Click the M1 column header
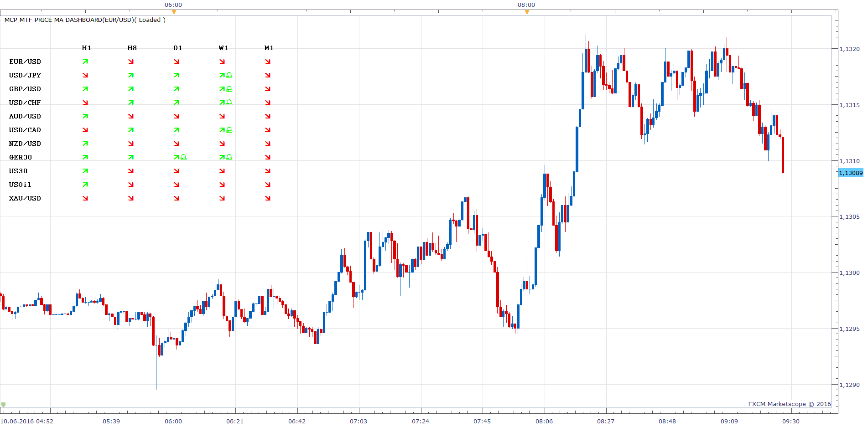Viewport: 868px width, 427px height. click(x=269, y=48)
